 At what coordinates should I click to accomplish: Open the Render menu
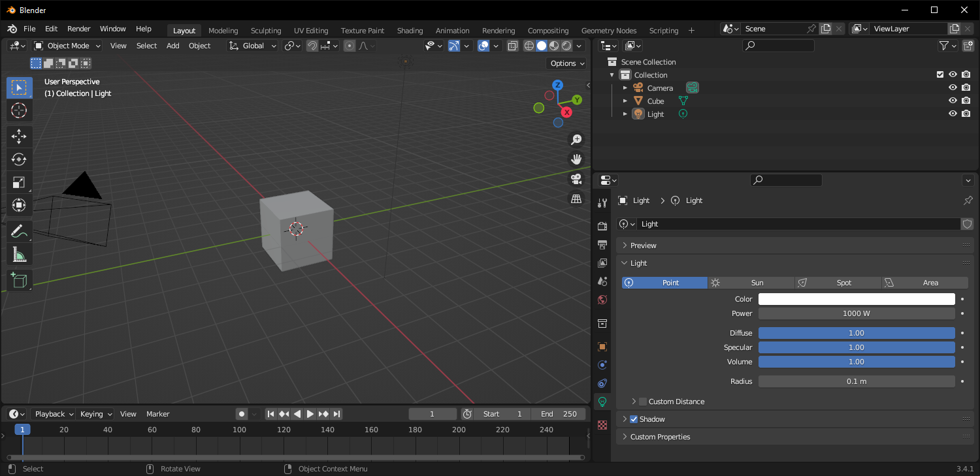(x=79, y=29)
